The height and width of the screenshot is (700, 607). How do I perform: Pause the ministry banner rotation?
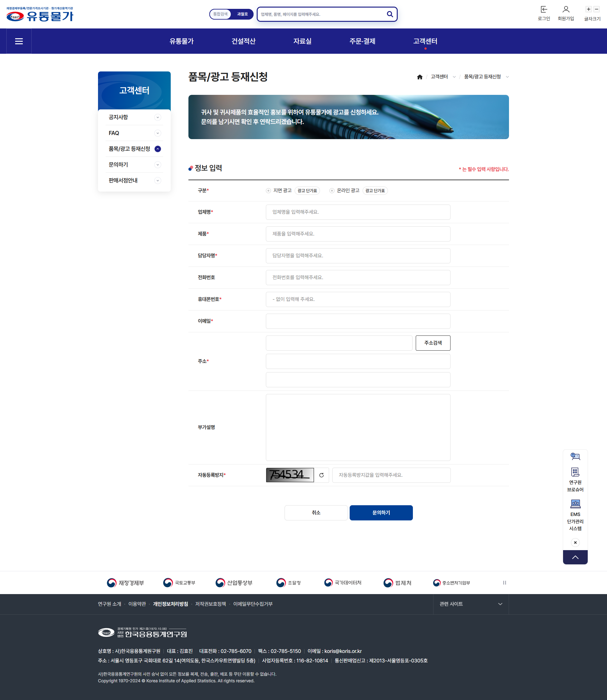pos(504,583)
